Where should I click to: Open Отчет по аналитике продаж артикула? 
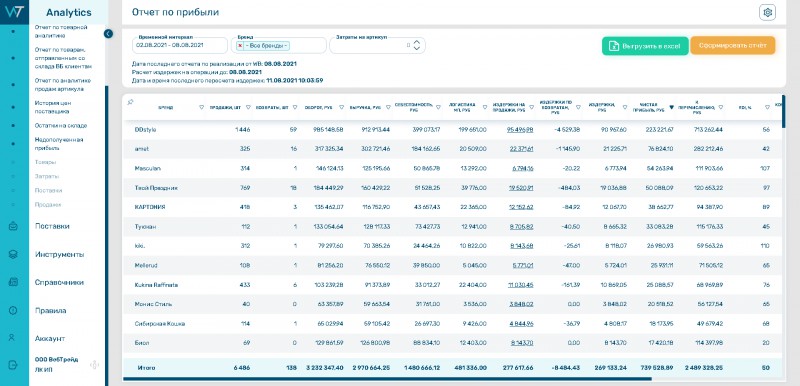[x=63, y=85]
